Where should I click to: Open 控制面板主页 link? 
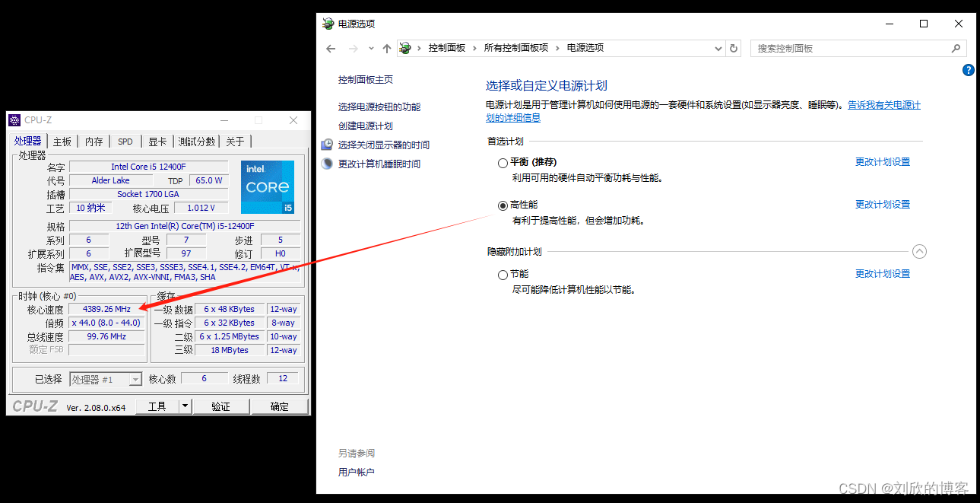(366, 80)
